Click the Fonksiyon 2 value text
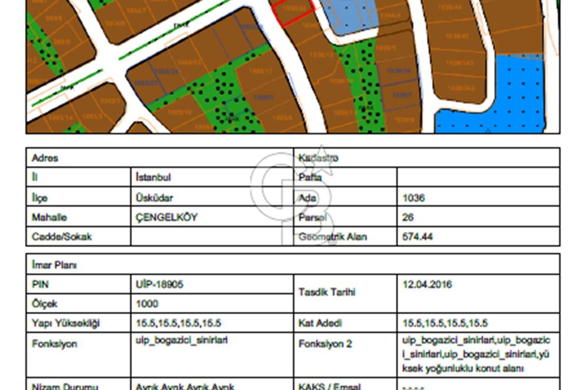This screenshot has height=390, width=588. (x=476, y=354)
